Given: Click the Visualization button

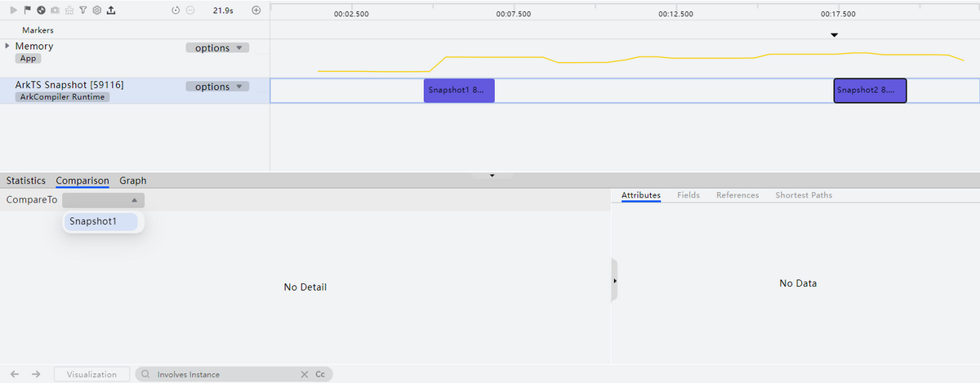Looking at the screenshot, I should pos(91,374).
